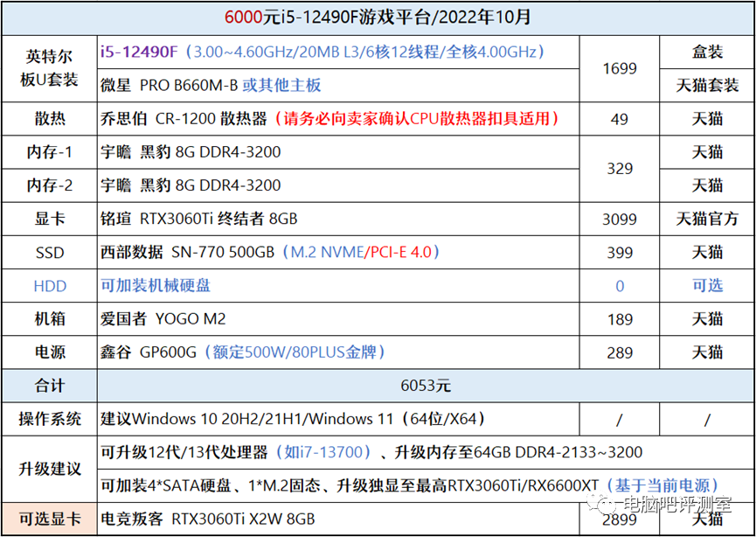Viewport: 756px width, 537px height.
Task: Select the memory price value 329
Action: point(620,169)
